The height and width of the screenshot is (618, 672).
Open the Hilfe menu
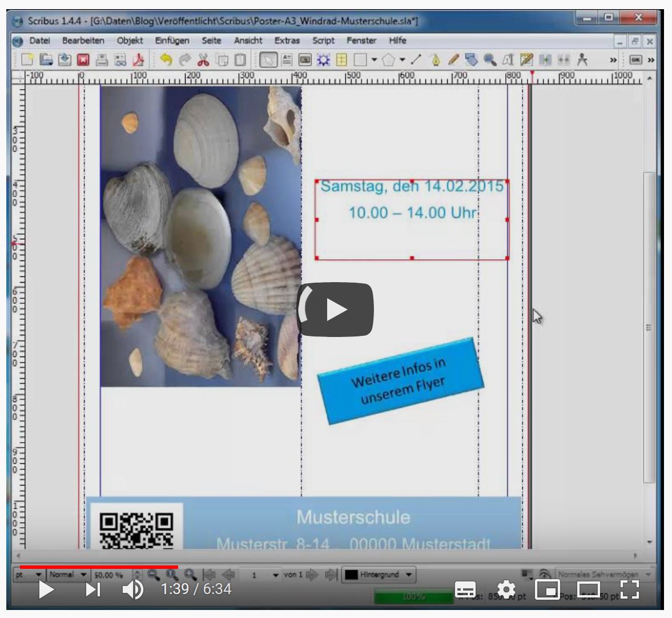tap(397, 41)
